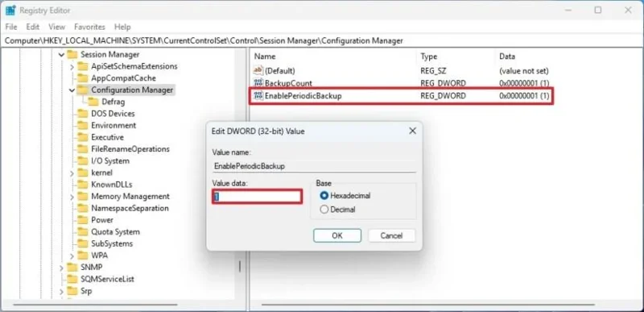Select the Defrag folder icon
The width and height of the screenshot is (644, 312).
pos(93,102)
